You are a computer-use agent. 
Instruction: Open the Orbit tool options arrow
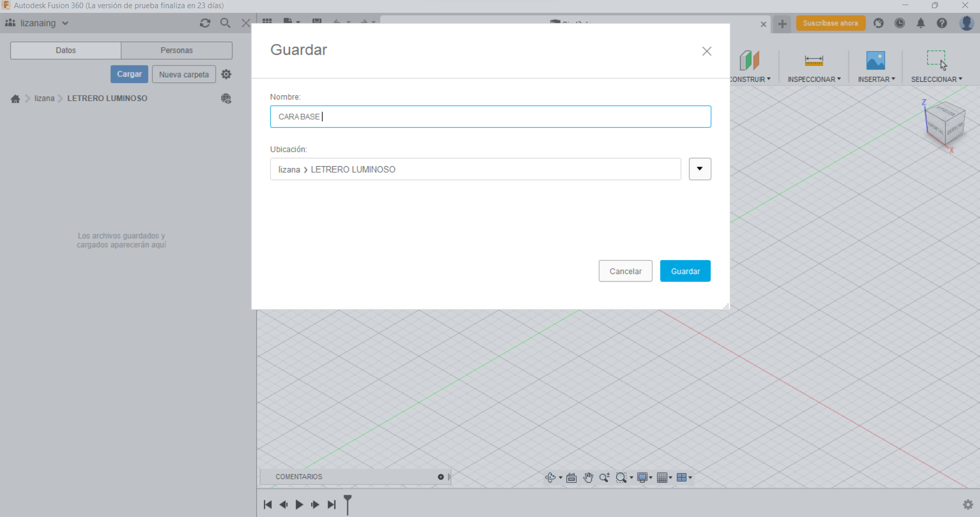click(x=560, y=478)
